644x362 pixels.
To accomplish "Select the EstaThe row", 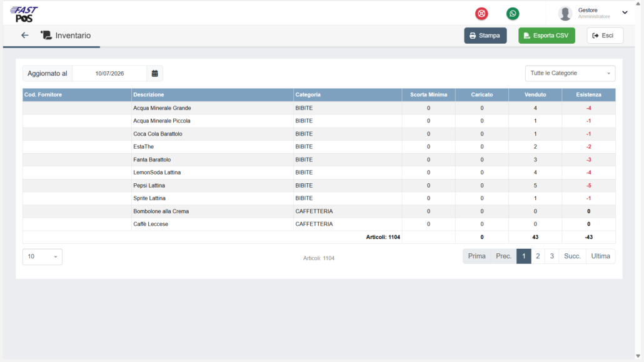I will pos(319,147).
